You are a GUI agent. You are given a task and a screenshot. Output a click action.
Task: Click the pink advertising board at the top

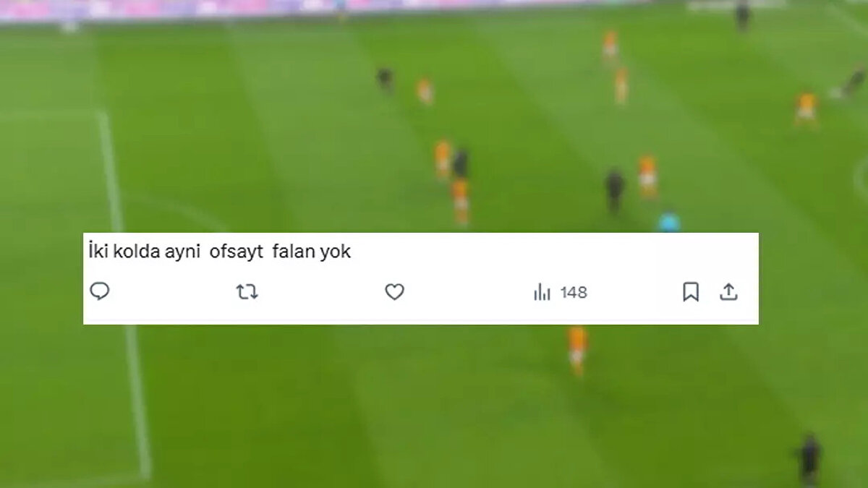pos(289,9)
